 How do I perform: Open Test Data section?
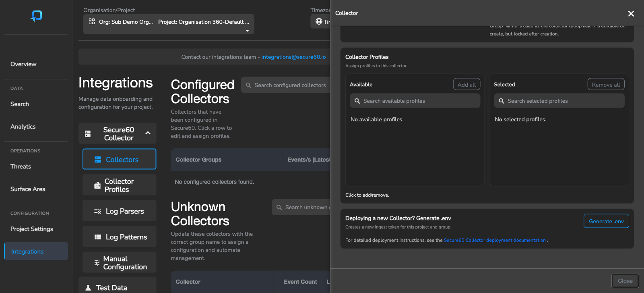pyautogui.click(x=118, y=285)
